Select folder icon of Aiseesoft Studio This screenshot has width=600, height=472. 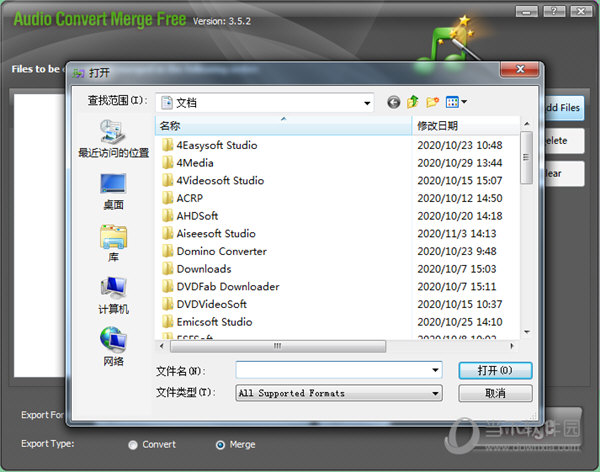click(x=168, y=233)
